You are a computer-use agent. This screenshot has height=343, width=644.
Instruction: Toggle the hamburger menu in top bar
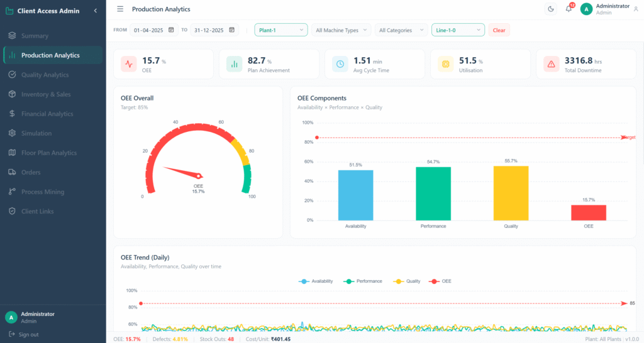pyautogui.click(x=120, y=9)
